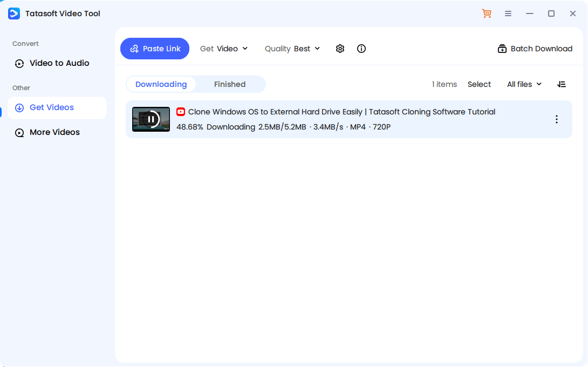Image resolution: width=588 pixels, height=367 pixels.
Task: Open the Quality Best dropdown
Action: point(292,49)
